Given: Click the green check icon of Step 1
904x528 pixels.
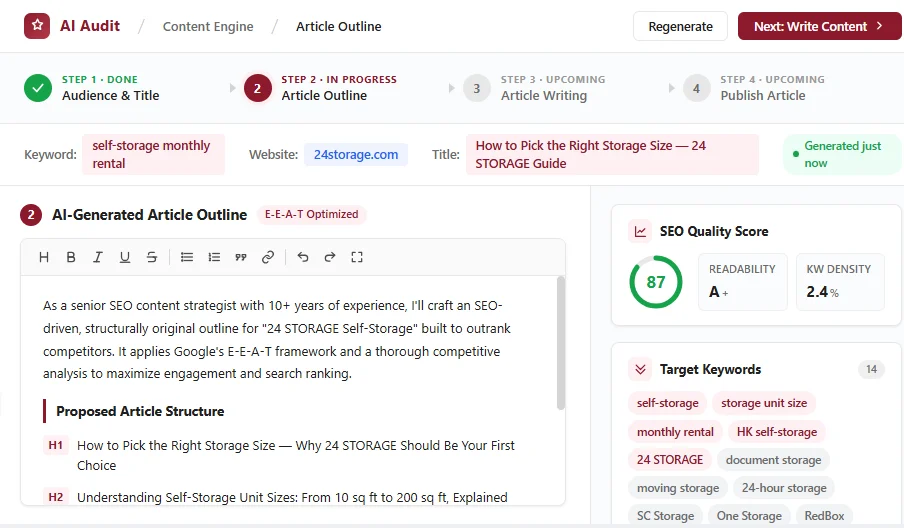Looking at the screenshot, I should point(38,88).
